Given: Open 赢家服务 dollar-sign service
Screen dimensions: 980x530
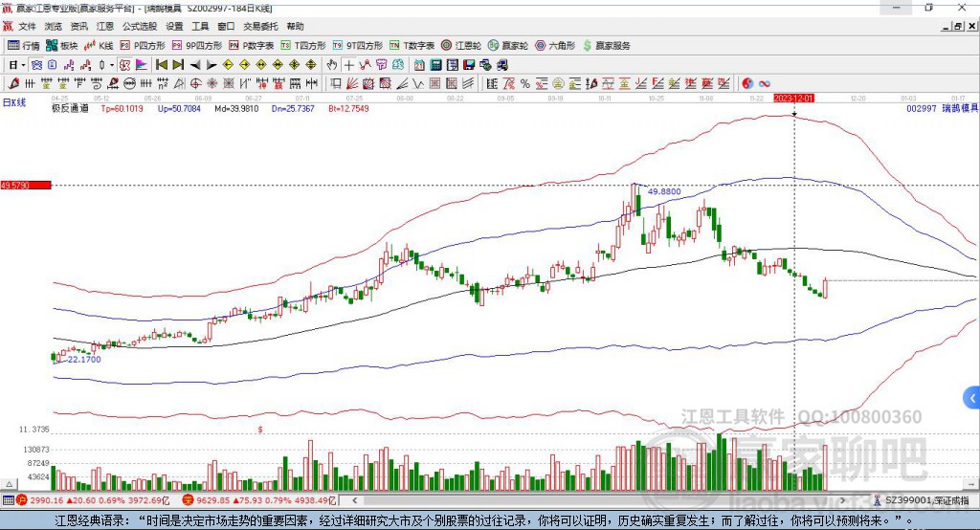Looking at the screenshot, I should click(606, 46).
